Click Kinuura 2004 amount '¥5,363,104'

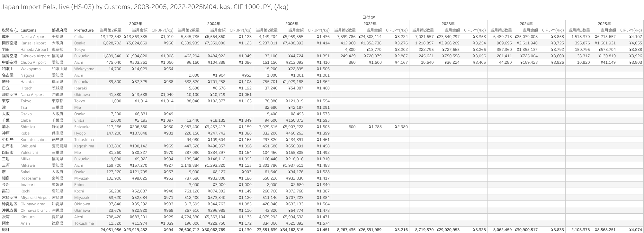coord(215,217)
